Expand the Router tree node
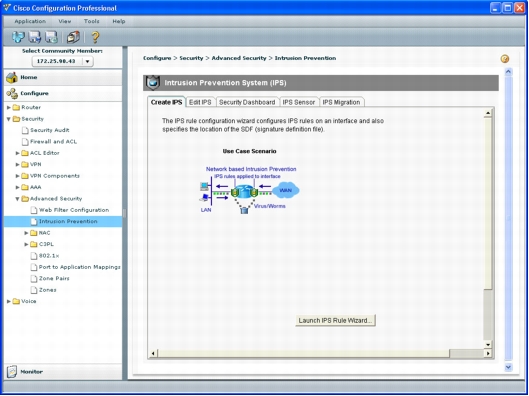Viewport: 529px width, 396px height. [x=9, y=108]
